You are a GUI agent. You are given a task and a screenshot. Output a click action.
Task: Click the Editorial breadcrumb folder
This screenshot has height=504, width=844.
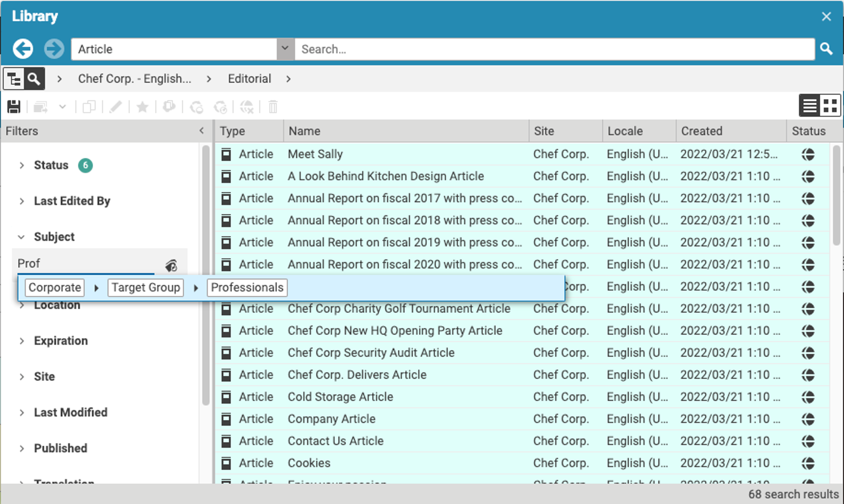[249, 79]
